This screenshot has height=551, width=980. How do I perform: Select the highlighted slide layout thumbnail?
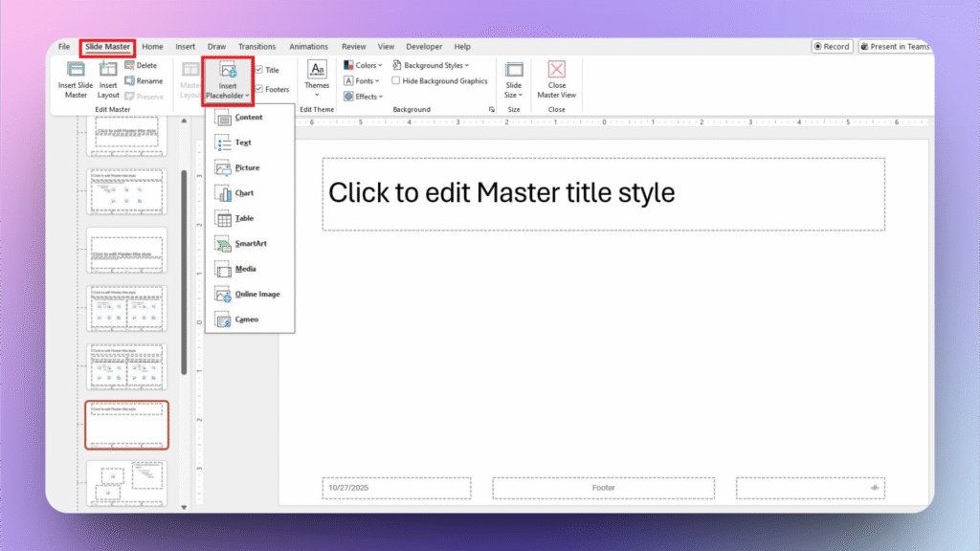tap(126, 424)
